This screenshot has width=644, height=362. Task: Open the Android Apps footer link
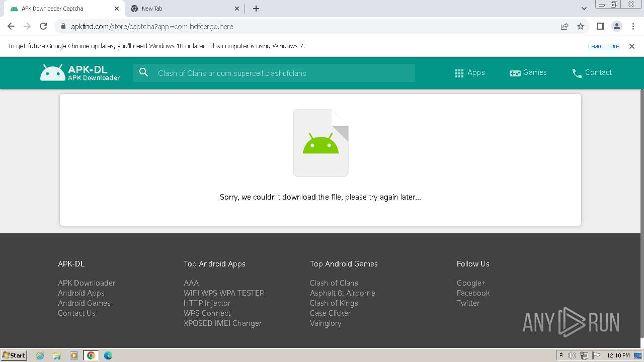tap(81, 293)
